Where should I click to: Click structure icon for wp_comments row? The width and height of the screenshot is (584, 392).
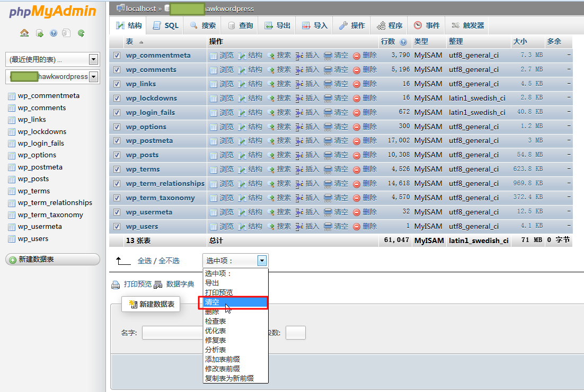tap(242, 70)
